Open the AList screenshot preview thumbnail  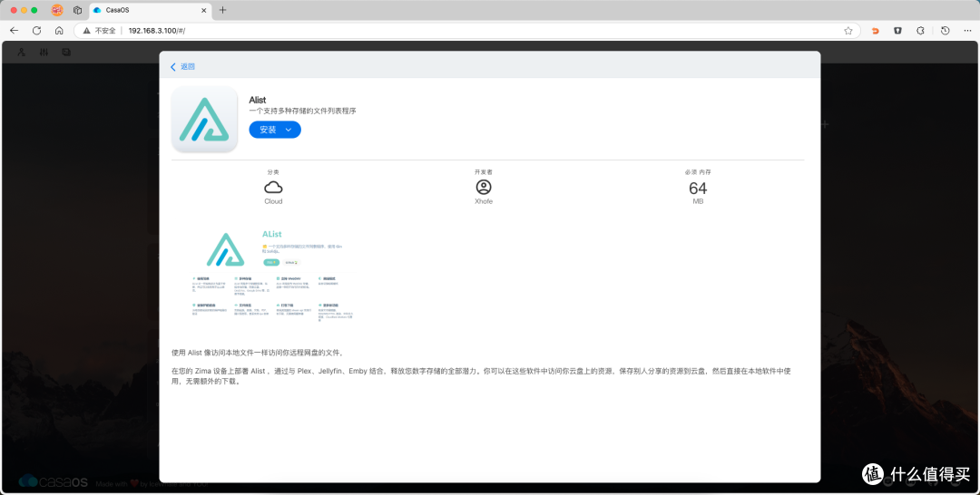point(274,276)
